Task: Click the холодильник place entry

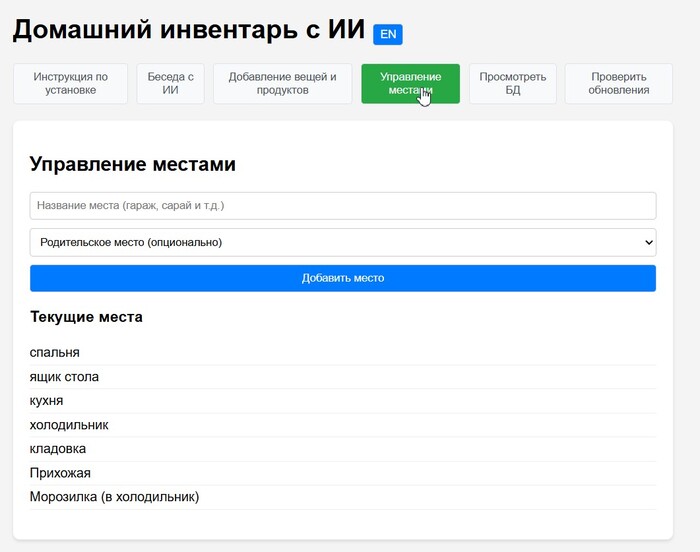Action: tap(69, 425)
